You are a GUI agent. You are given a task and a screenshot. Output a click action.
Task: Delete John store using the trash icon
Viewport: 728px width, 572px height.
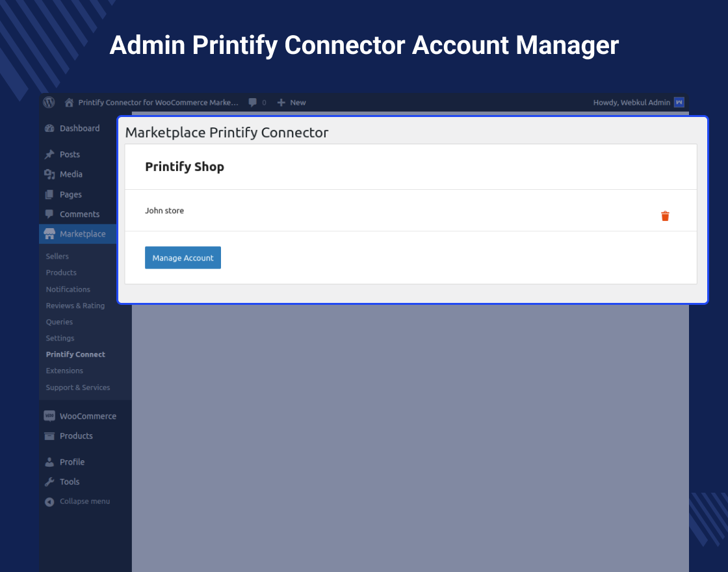[665, 216]
